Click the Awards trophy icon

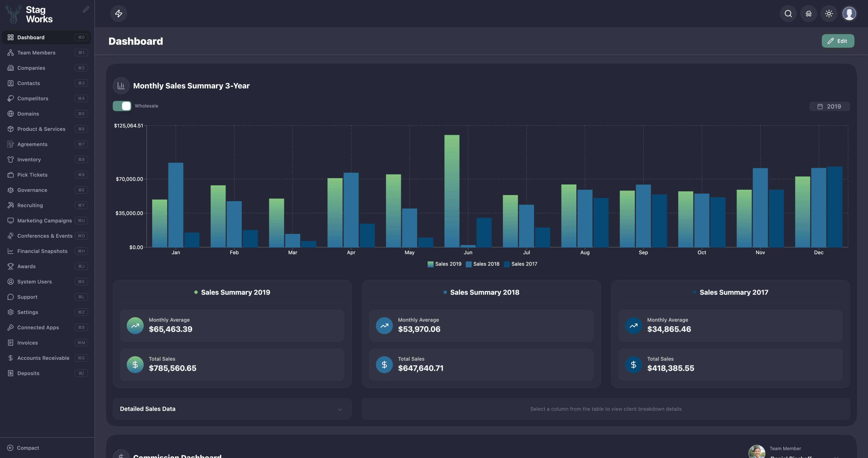point(10,266)
